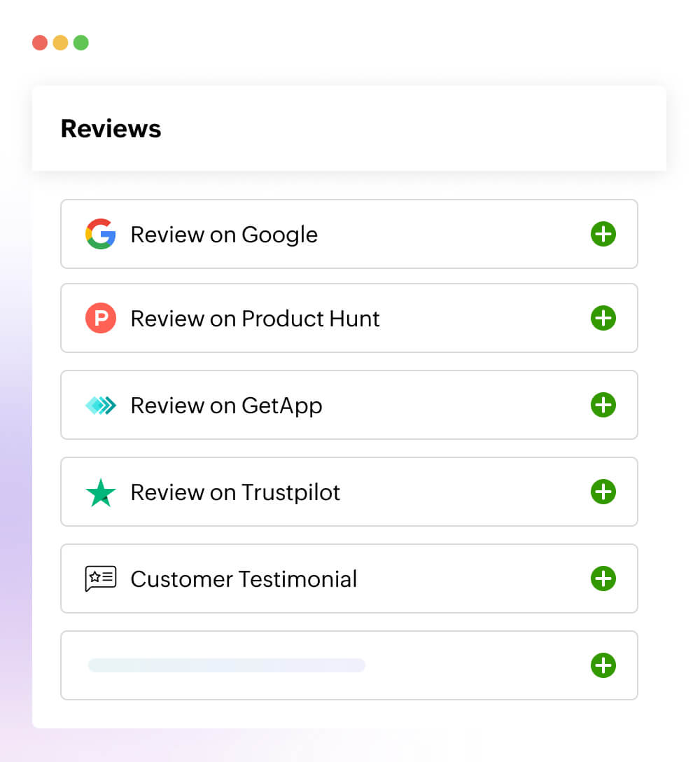The width and height of the screenshot is (700, 762).
Task: Click the yellow traffic-light dot
Action: point(60,43)
